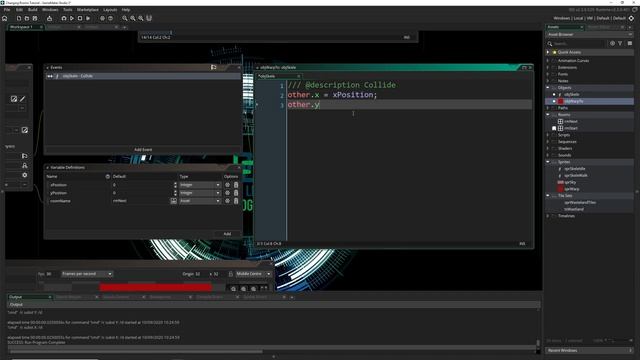
Task: Expand the Animation Curves folder
Action: (548, 61)
